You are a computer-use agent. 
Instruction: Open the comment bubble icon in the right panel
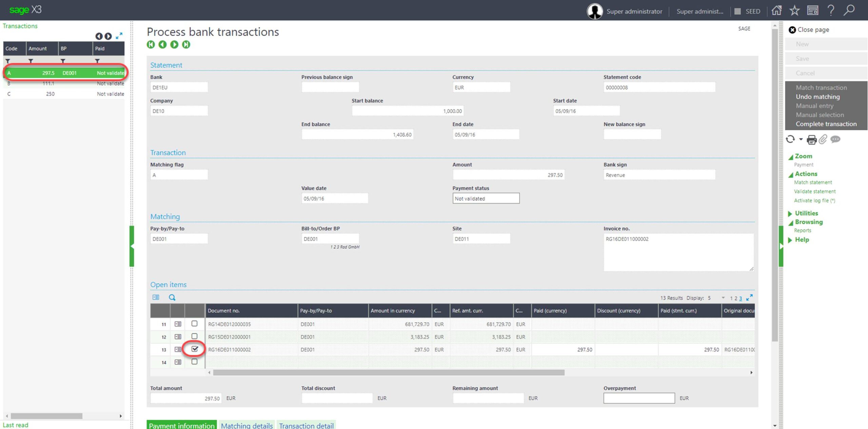coord(835,139)
